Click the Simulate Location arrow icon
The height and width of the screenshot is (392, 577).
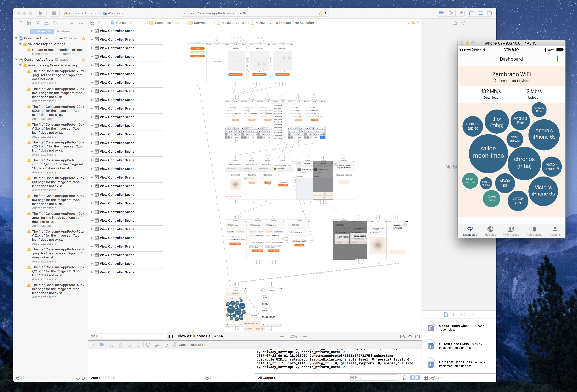[x=166, y=345]
